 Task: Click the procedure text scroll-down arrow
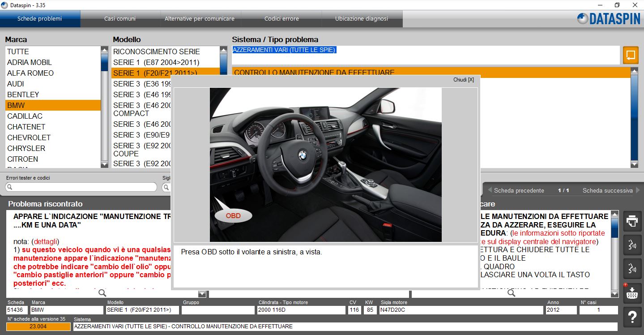[x=615, y=293]
